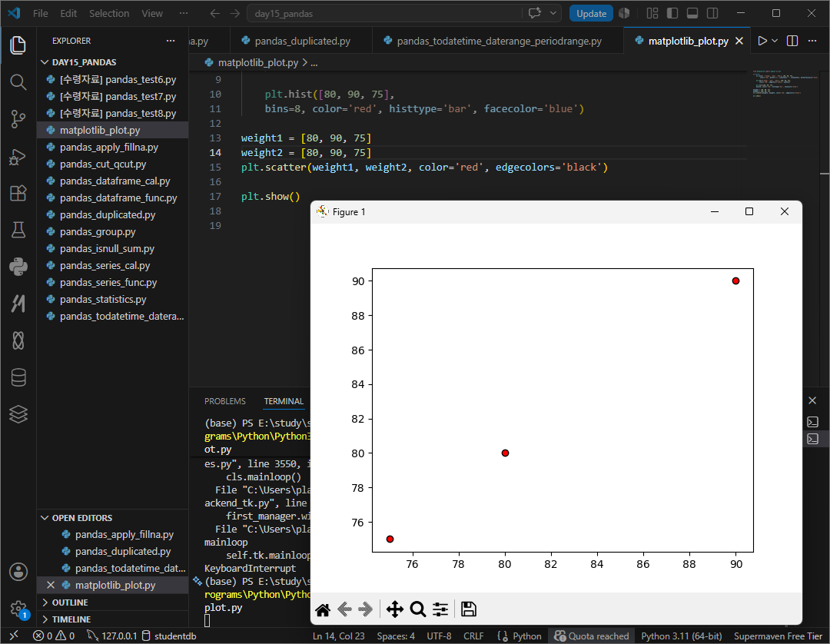The height and width of the screenshot is (644, 830).
Task: Open the View menu
Action: 152,13
